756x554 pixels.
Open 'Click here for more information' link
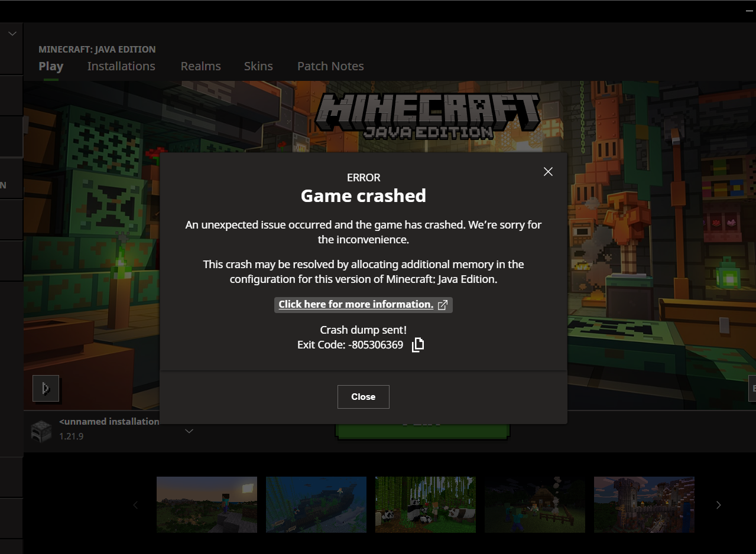coord(363,305)
